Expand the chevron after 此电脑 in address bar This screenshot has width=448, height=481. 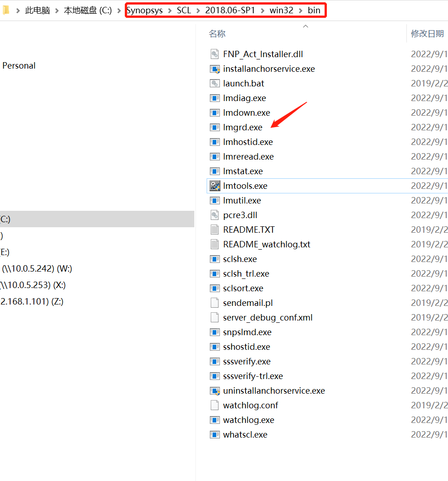tap(57, 11)
